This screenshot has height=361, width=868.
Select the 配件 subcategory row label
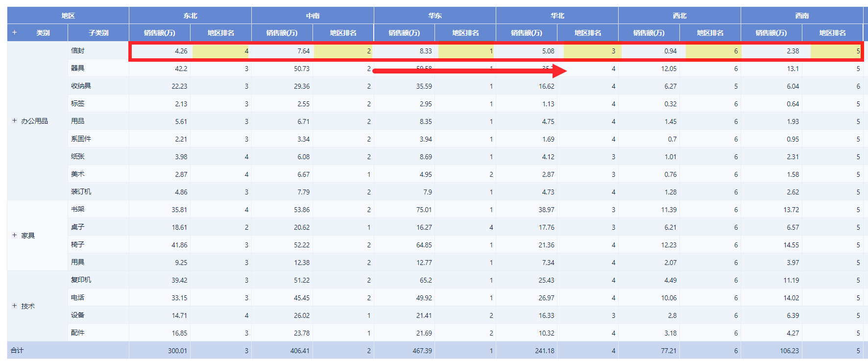(x=78, y=333)
